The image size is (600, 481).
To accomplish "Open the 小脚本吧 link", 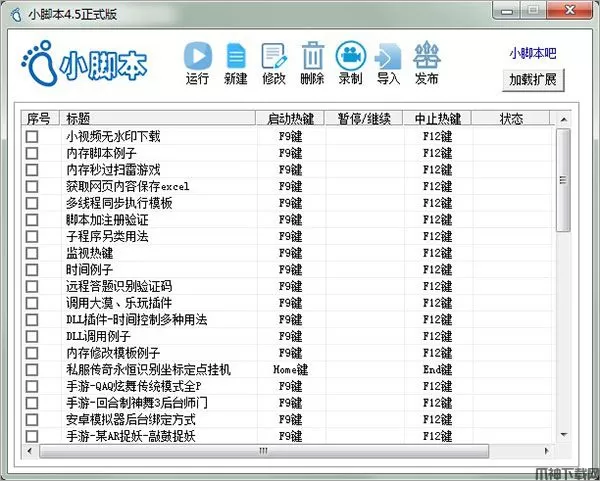I will [x=533, y=53].
